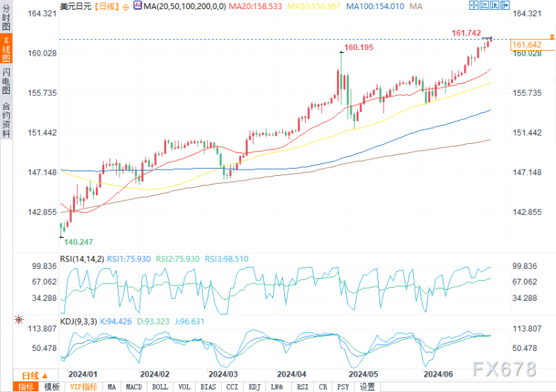This screenshot has height=392, width=556.
Task: Open the 日线 period dropdown
Action: coord(35,376)
